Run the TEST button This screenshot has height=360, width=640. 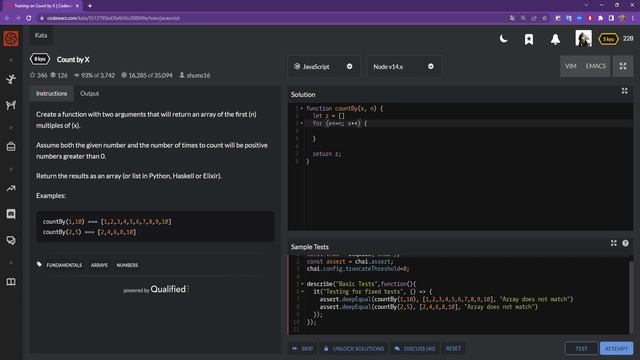coord(581,349)
